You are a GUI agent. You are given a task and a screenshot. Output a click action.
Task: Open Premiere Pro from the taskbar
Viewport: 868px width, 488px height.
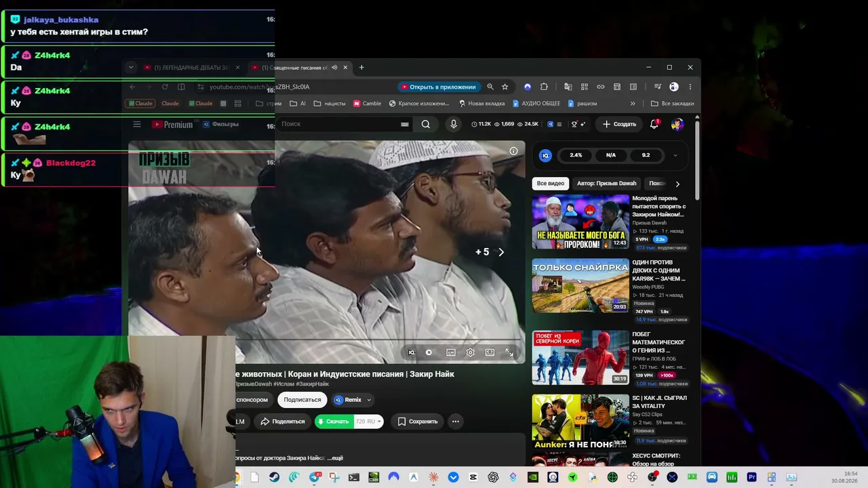(751, 477)
